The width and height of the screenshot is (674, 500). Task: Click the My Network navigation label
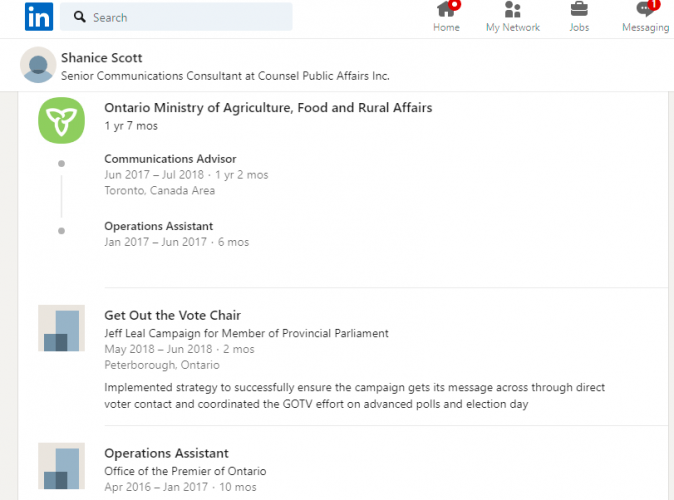(513, 28)
